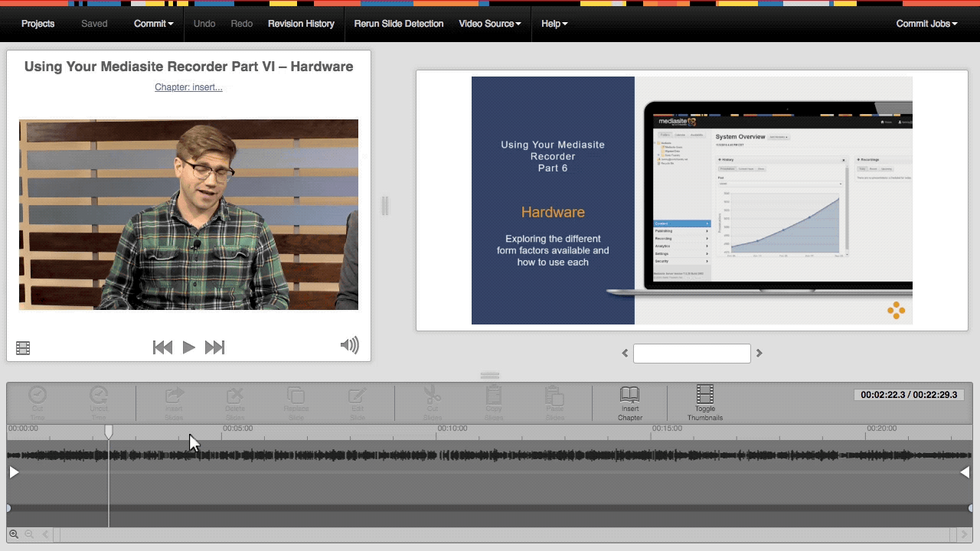The height and width of the screenshot is (551, 980).
Task: Open the Help dropdown menu
Action: click(x=554, y=24)
